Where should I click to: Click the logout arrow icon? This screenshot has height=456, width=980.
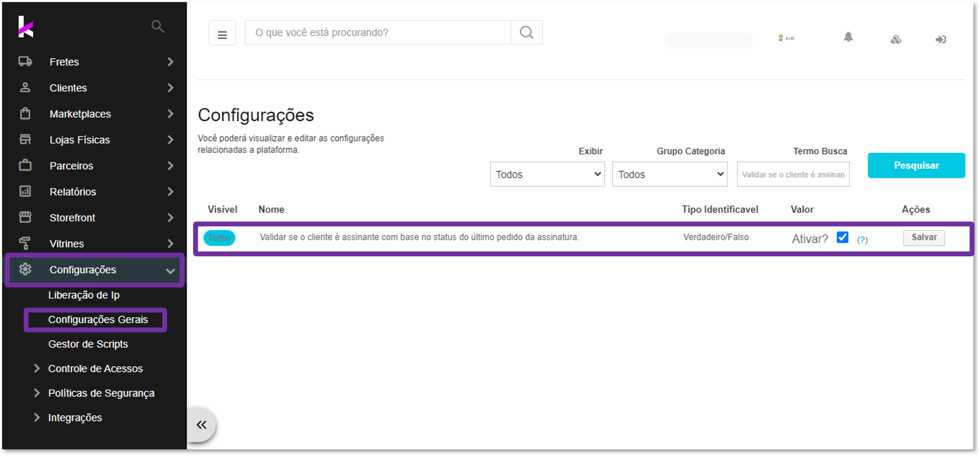point(941,39)
